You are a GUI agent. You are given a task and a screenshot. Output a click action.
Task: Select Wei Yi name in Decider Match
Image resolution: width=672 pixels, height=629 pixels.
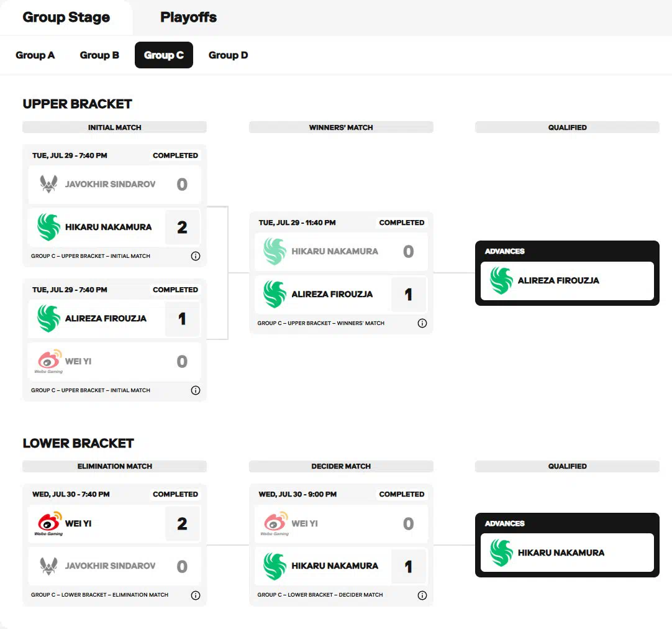[x=304, y=523]
